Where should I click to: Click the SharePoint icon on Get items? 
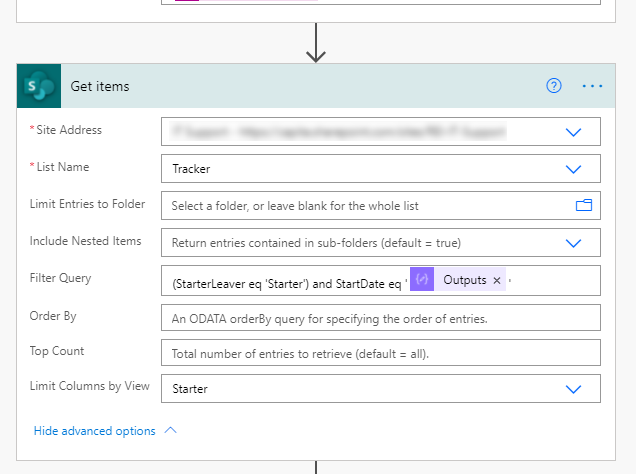[40, 86]
